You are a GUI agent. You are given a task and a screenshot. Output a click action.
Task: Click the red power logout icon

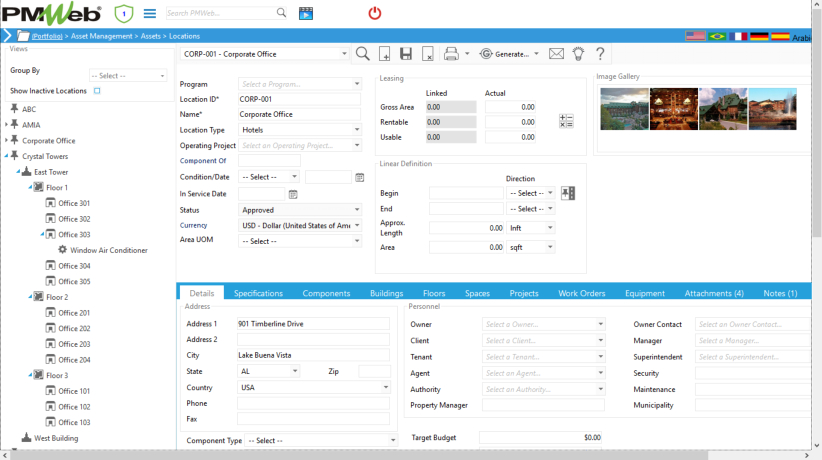point(375,13)
